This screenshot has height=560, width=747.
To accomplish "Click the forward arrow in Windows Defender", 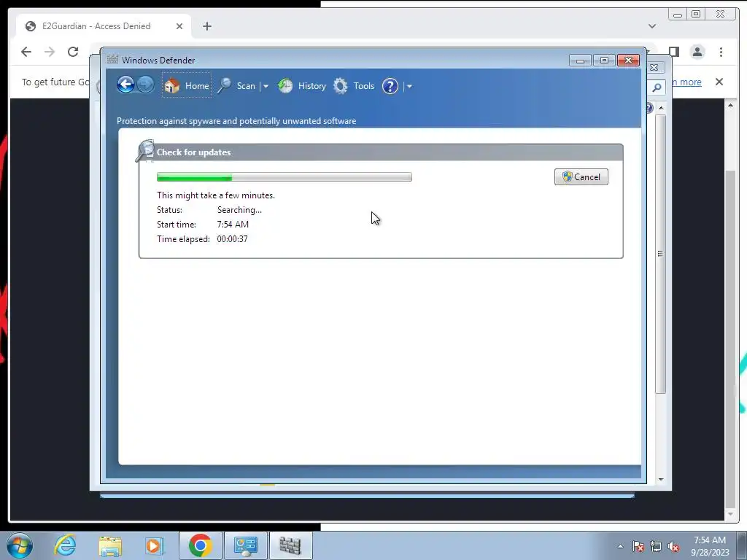I will click(145, 85).
